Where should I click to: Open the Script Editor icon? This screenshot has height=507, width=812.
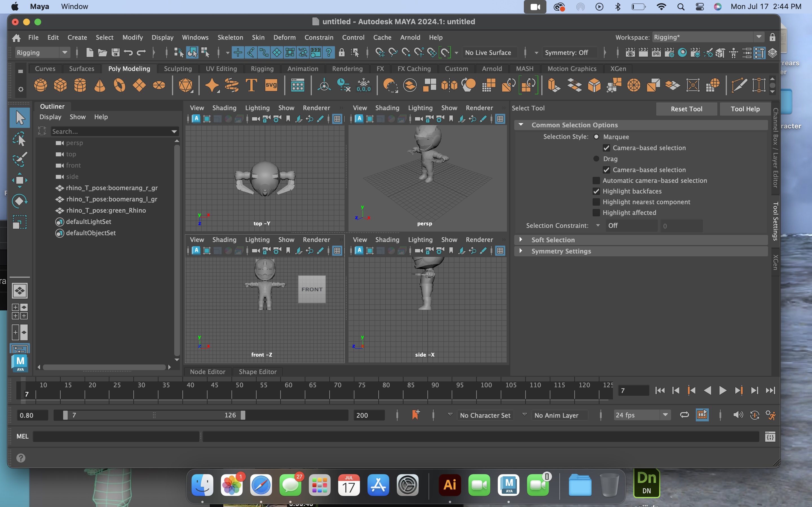(770, 437)
